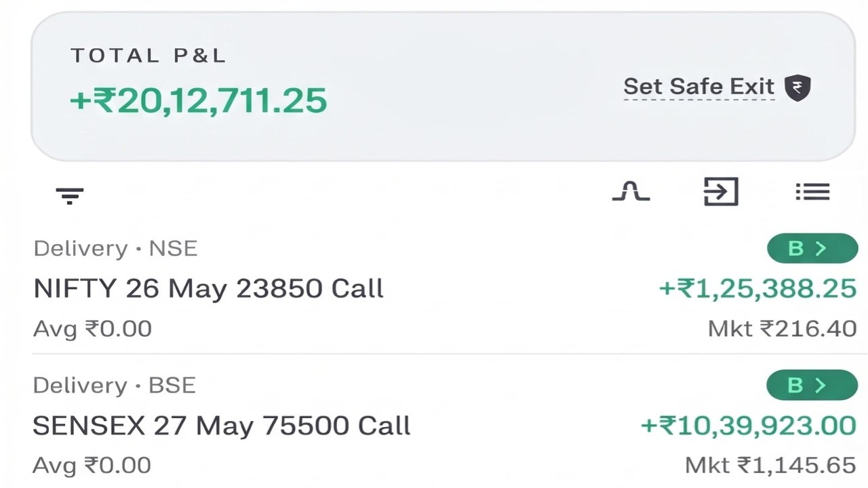Tap Avg ₹0.00 under SENSEX Call

92,466
